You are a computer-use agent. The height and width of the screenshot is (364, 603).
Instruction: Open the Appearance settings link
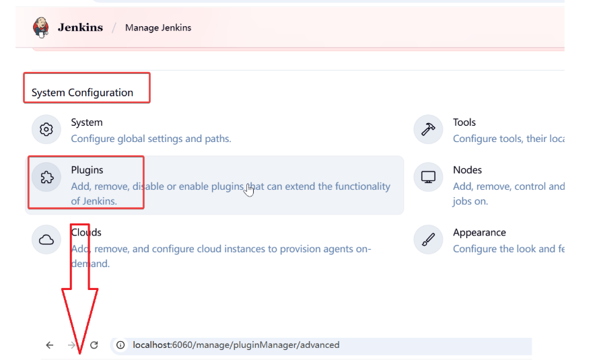pyautogui.click(x=479, y=233)
